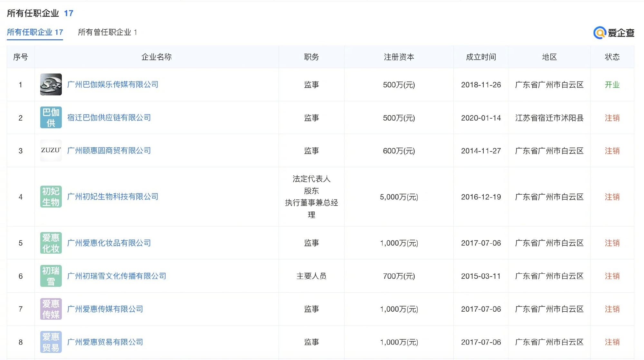Open 广州爱惠贸易有限公司 link
Screen dimensions: 644x360
105,342
